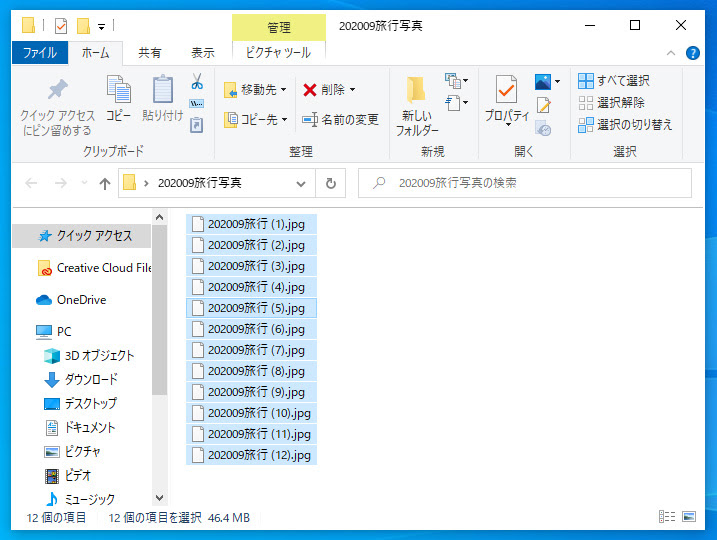Open ミュージック in sidebar
717x540 pixels.
pyautogui.click(x=80, y=500)
